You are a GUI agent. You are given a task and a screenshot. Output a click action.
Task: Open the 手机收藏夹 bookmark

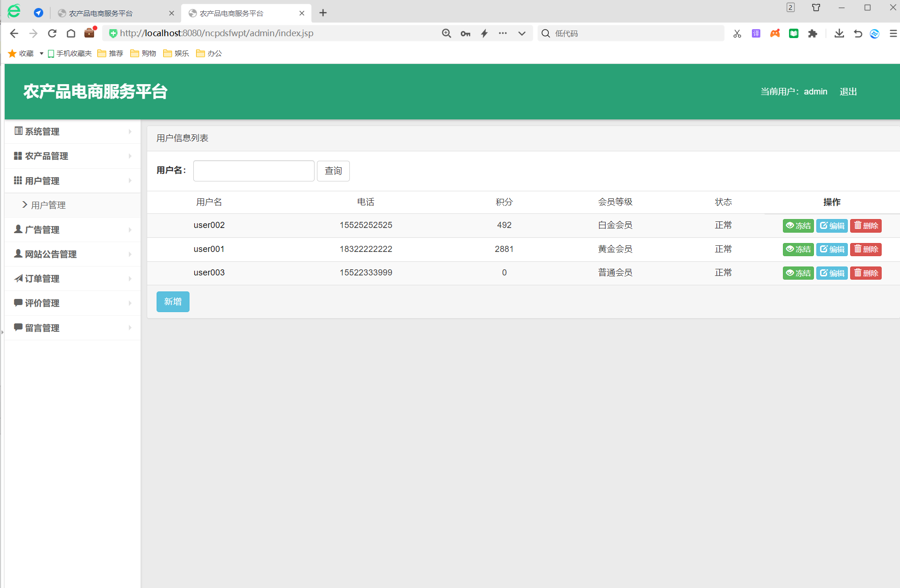click(70, 54)
